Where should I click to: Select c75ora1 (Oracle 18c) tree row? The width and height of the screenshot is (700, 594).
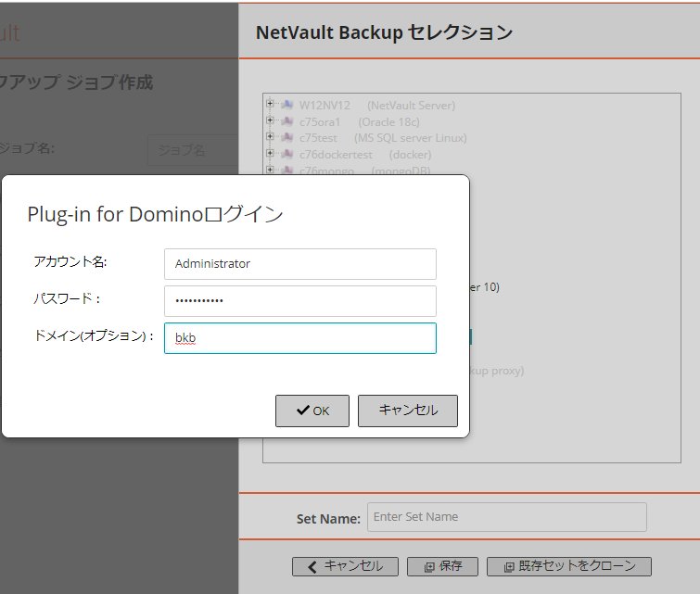click(360, 121)
